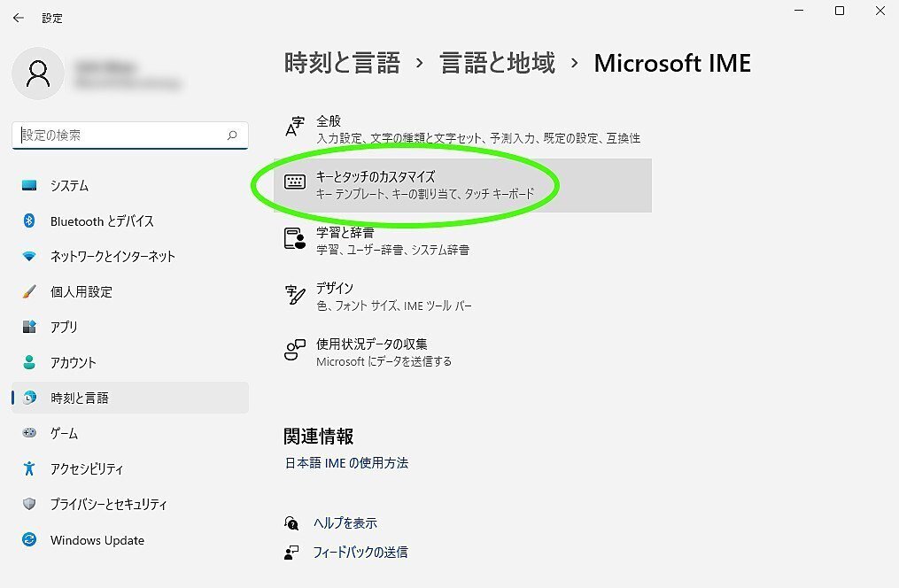Click the feedback icon beside フィードバックの送信
Viewport: 899px width, 588px height.
point(291,552)
